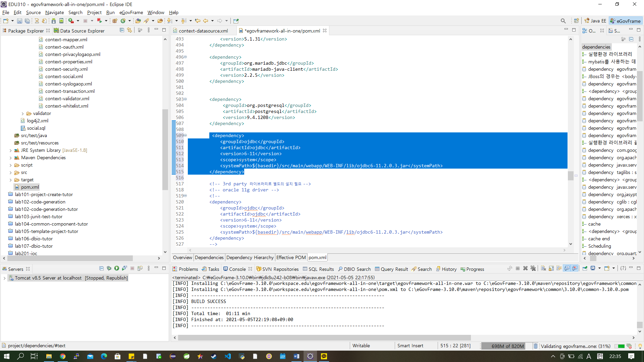Expand Tomcat v8.5 Server entry
This screenshot has height=362, width=644.
(x=4, y=278)
